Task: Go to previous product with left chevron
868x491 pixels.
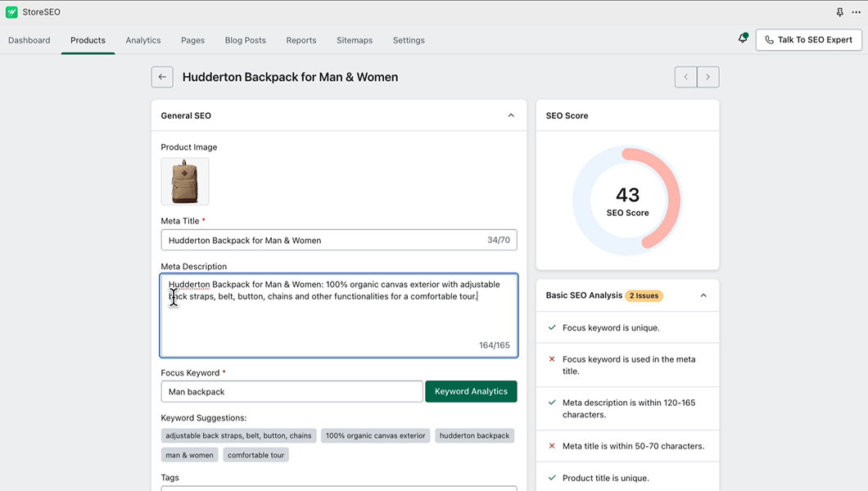Action: pos(685,77)
